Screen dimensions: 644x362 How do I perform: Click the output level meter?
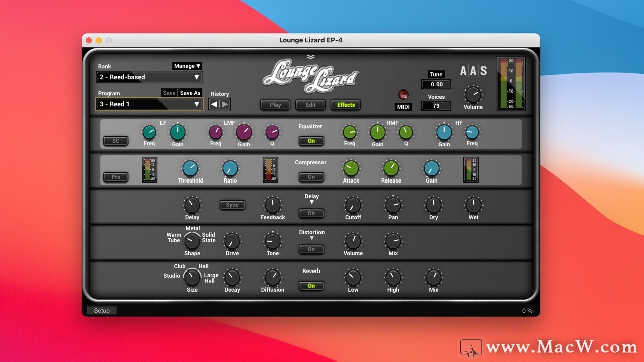point(511,83)
